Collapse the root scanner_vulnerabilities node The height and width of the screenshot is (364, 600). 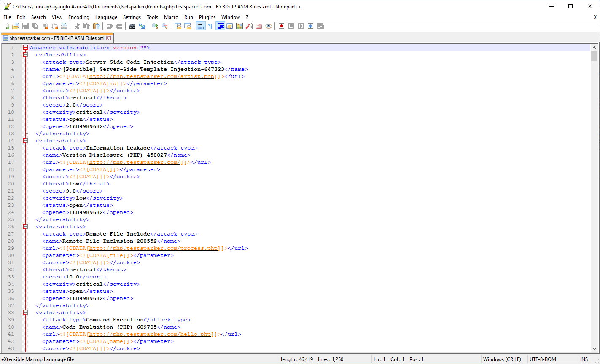pyautogui.click(x=25, y=47)
